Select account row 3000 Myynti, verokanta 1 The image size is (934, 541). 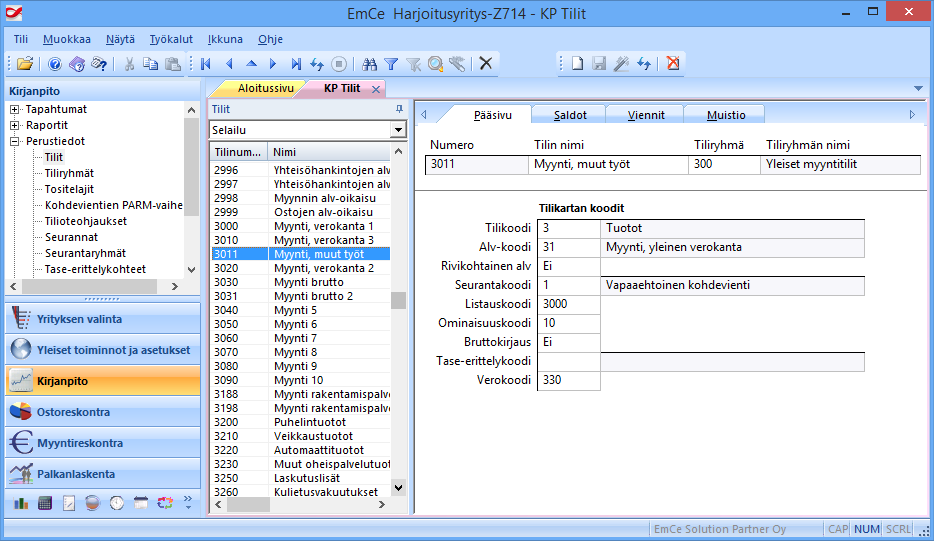tap(301, 226)
